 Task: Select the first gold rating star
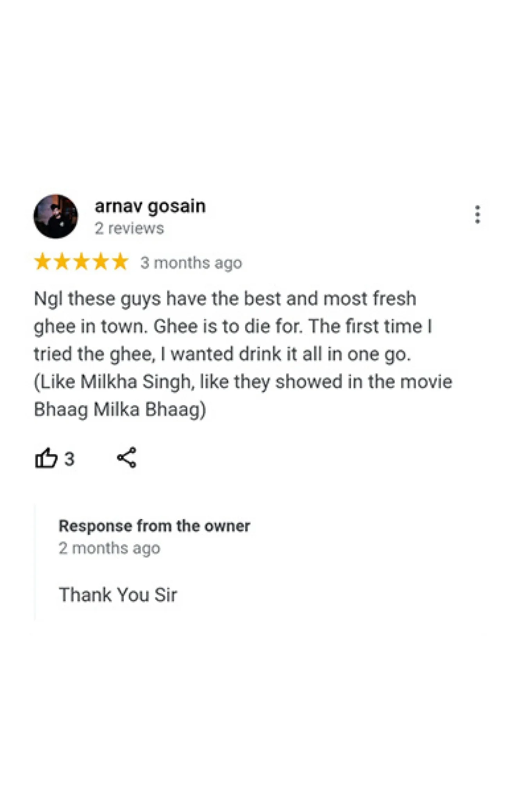point(42,261)
